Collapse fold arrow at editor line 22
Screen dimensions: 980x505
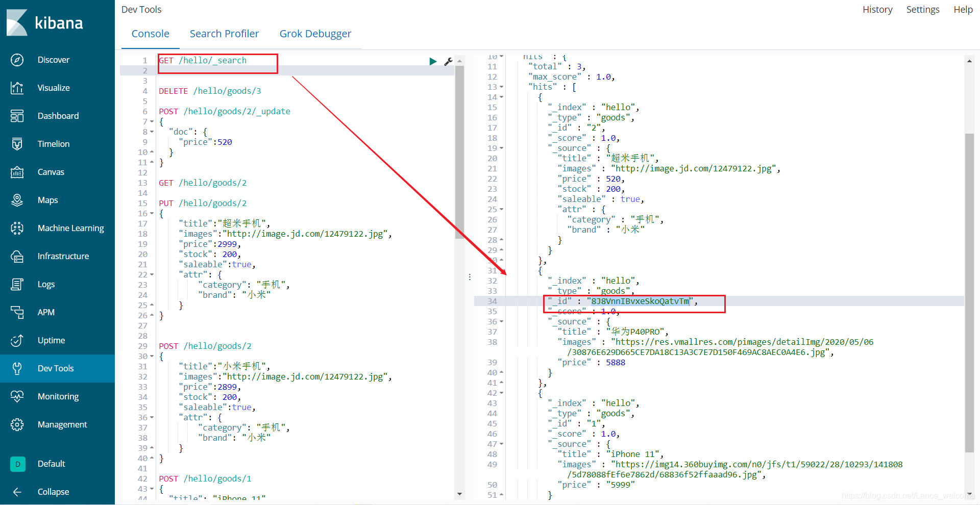point(152,275)
